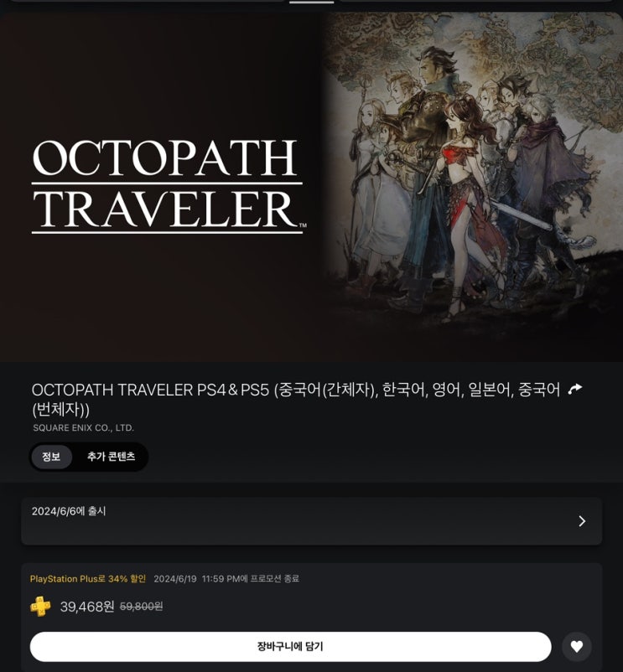623x672 pixels.
Task: Click the OCTOPATH TRAVELER logo in banner
Action: [168, 186]
